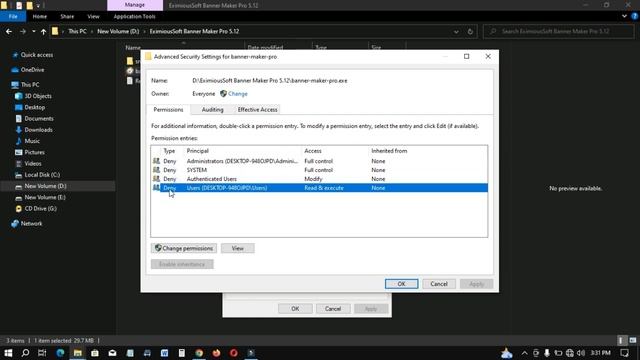Image resolution: width=640 pixels, height=360 pixels.
Task: Open the File menu in Explorer
Action: tap(13, 17)
